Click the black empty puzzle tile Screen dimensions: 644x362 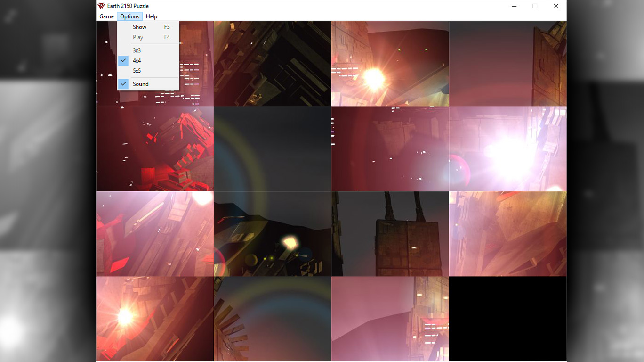(x=507, y=319)
